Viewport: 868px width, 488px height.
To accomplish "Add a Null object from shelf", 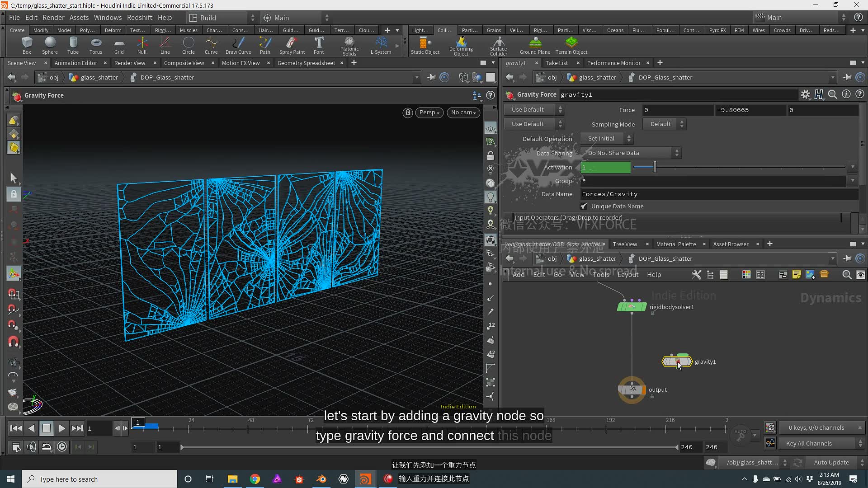I will [142, 46].
